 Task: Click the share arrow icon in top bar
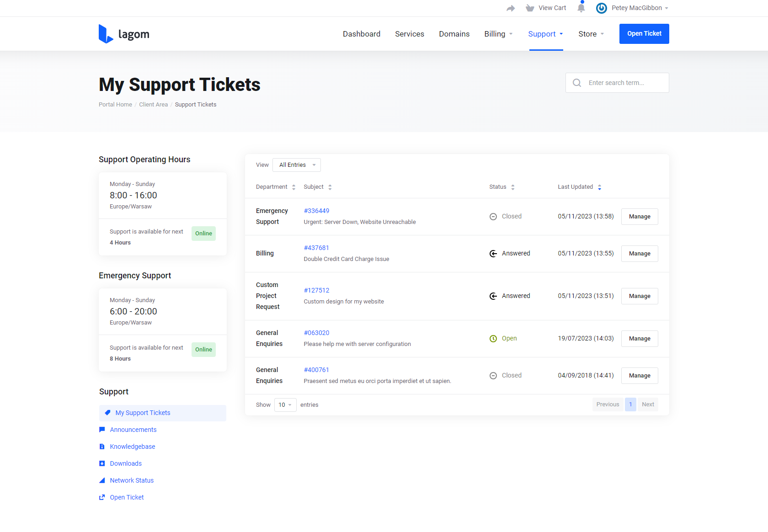511,8
